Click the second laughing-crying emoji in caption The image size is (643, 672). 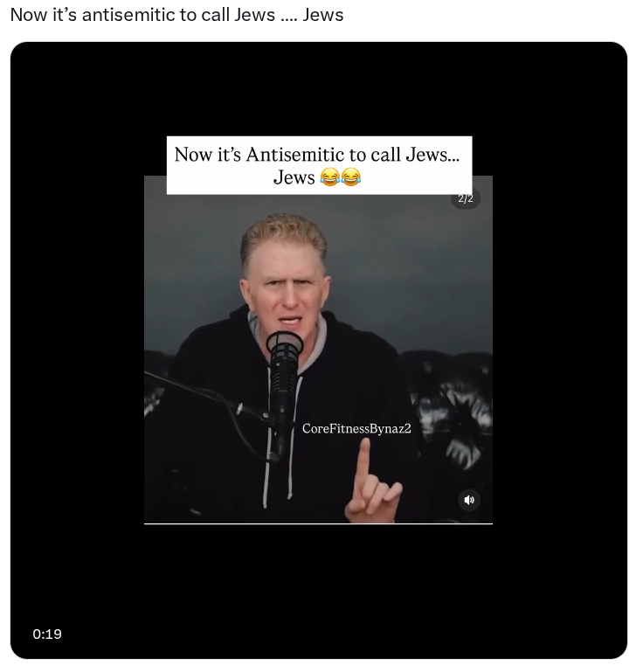point(351,177)
